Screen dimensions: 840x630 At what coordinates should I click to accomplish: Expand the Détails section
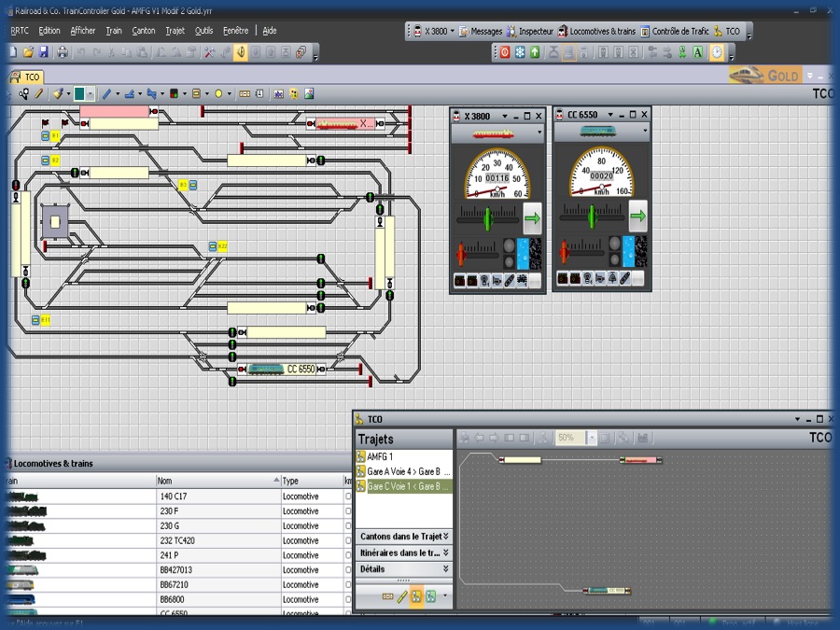pos(404,569)
